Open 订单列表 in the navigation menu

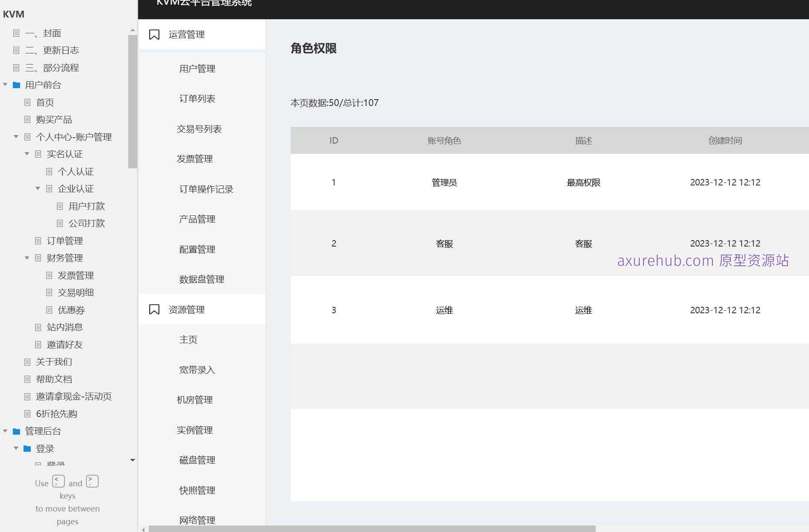coord(197,98)
